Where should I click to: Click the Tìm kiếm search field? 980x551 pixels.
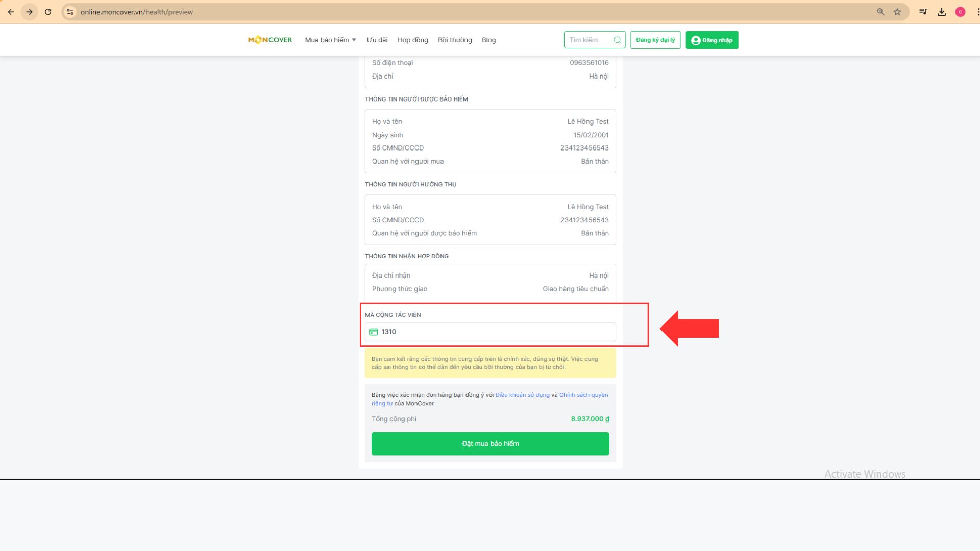tap(595, 40)
